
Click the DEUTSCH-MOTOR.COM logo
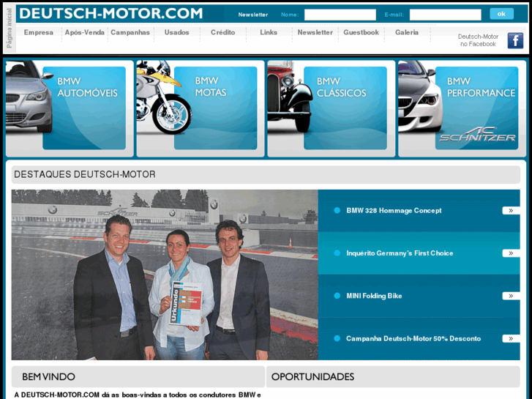click(111, 14)
